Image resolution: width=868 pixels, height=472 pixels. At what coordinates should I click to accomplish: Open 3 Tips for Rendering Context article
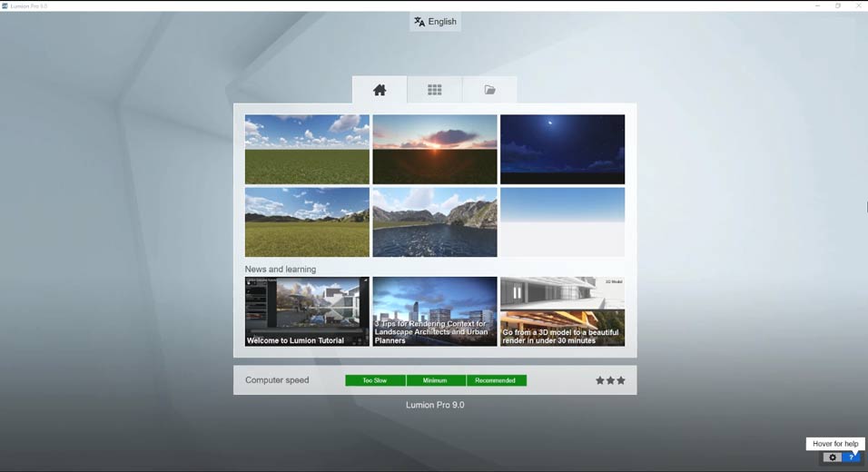(x=435, y=311)
